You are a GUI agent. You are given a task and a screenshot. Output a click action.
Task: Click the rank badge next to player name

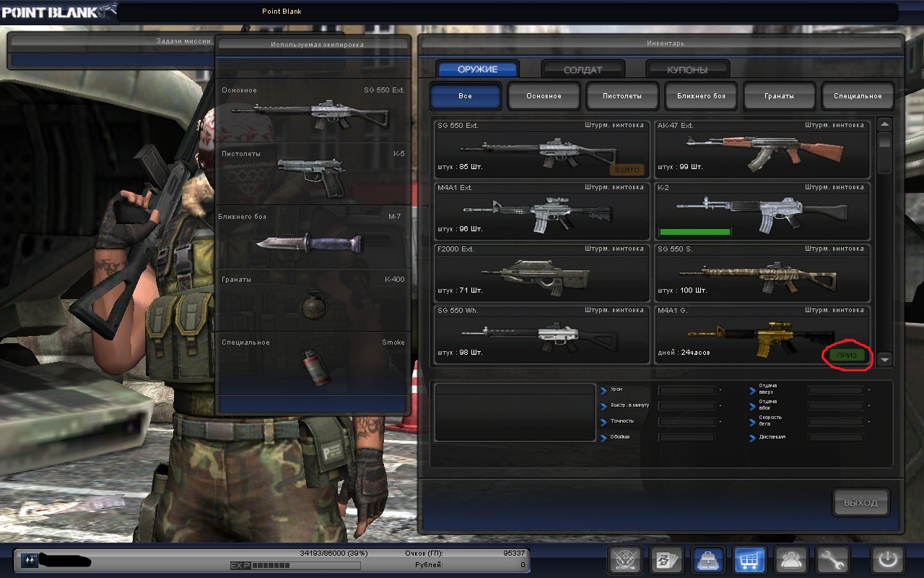coord(30,560)
